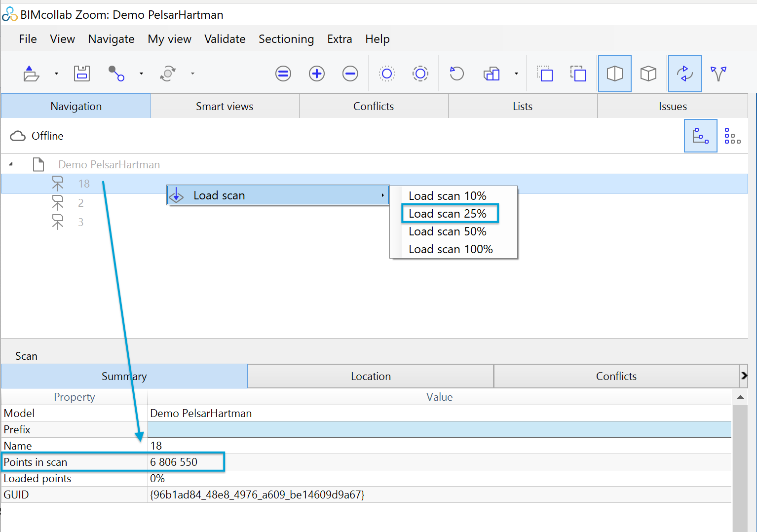Toggle the orthographic cube view icon
This screenshot has height=532, width=757.
tap(648, 74)
